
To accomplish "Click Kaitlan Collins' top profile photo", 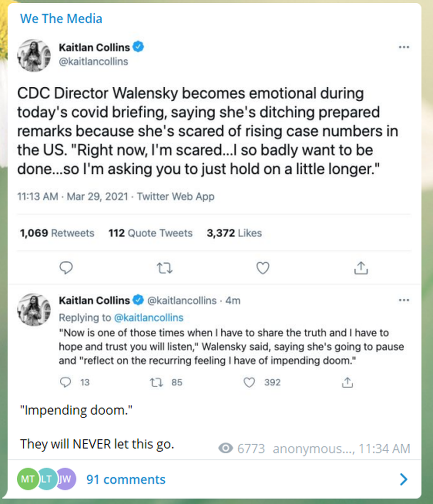I will (34, 56).
